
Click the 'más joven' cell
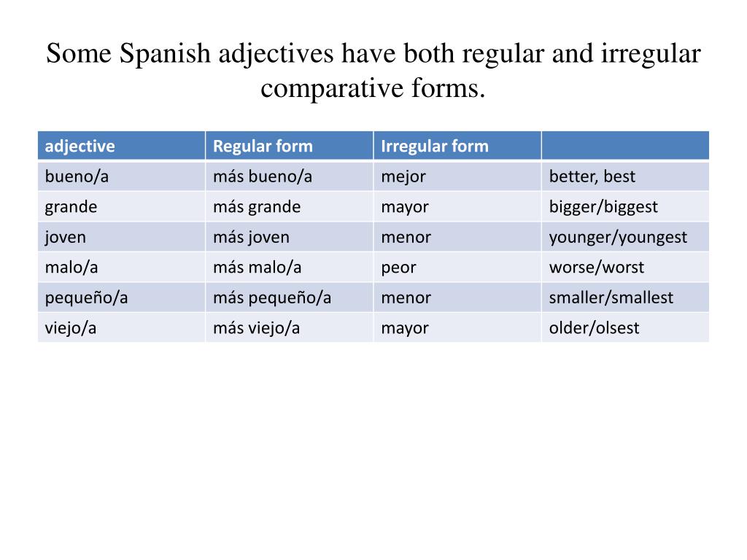click(x=289, y=237)
